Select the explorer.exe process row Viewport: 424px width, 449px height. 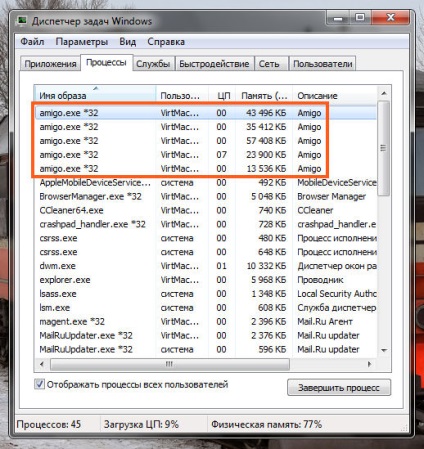pyautogui.click(x=206, y=280)
